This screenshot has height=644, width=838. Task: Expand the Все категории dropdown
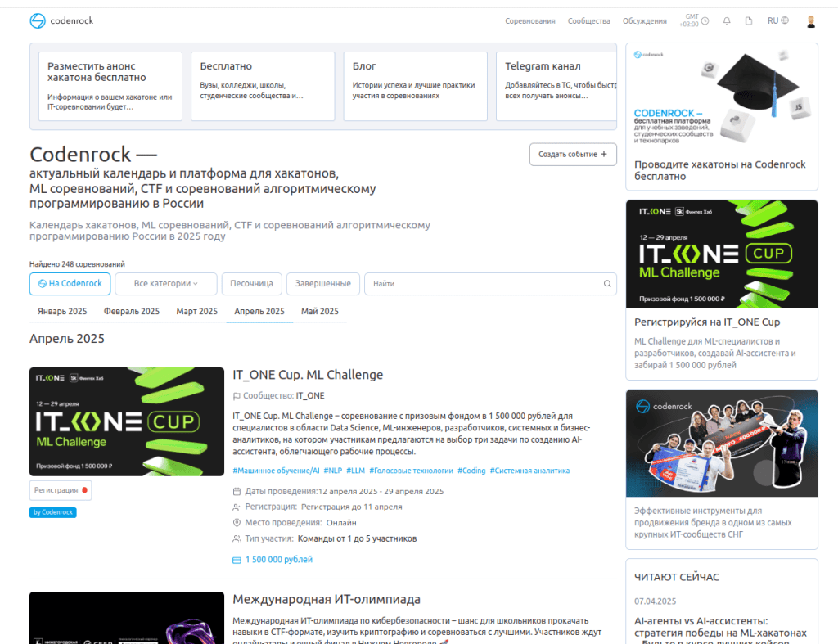[x=165, y=284]
